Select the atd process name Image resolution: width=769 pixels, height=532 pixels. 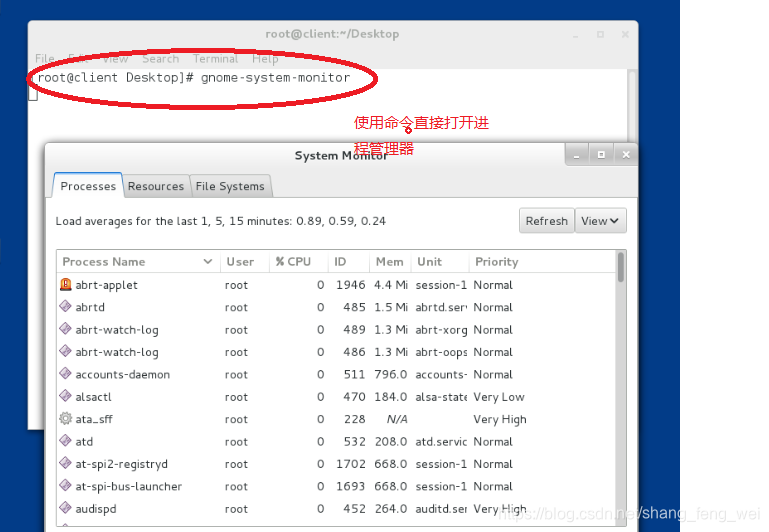pos(84,442)
